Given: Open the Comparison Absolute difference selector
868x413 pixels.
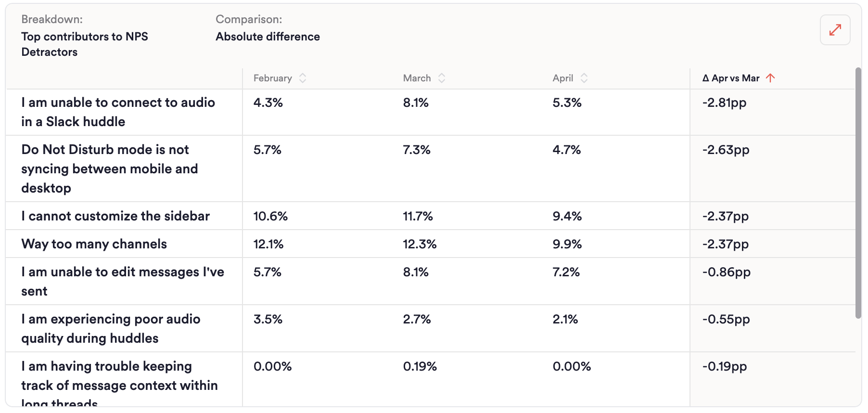Looking at the screenshot, I should [x=268, y=37].
